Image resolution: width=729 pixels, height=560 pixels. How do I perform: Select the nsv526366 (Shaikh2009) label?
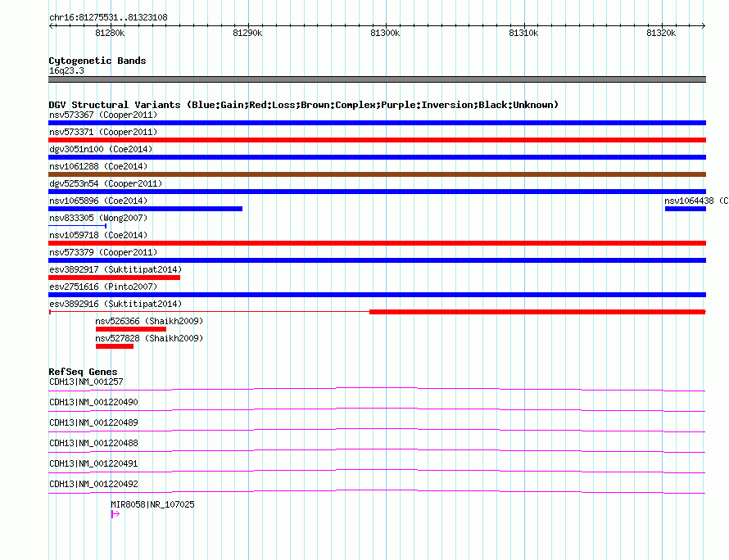pyautogui.click(x=149, y=321)
